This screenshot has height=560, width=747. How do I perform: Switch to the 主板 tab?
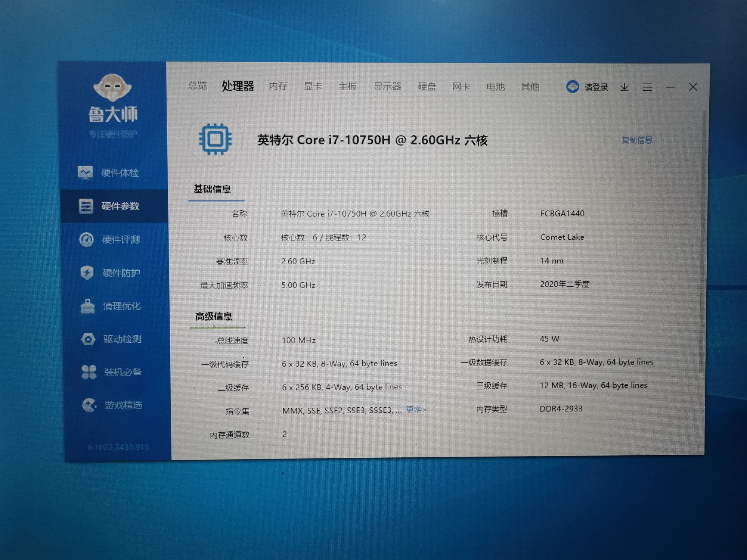click(347, 86)
